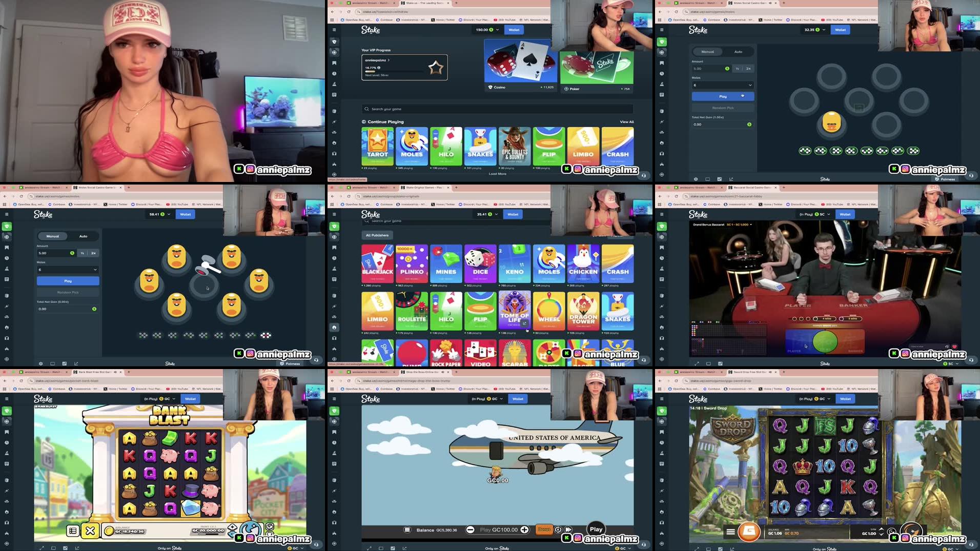980x551 pixels.
Task: Open the Tarot game under Continue Playing
Action: click(377, 146)
